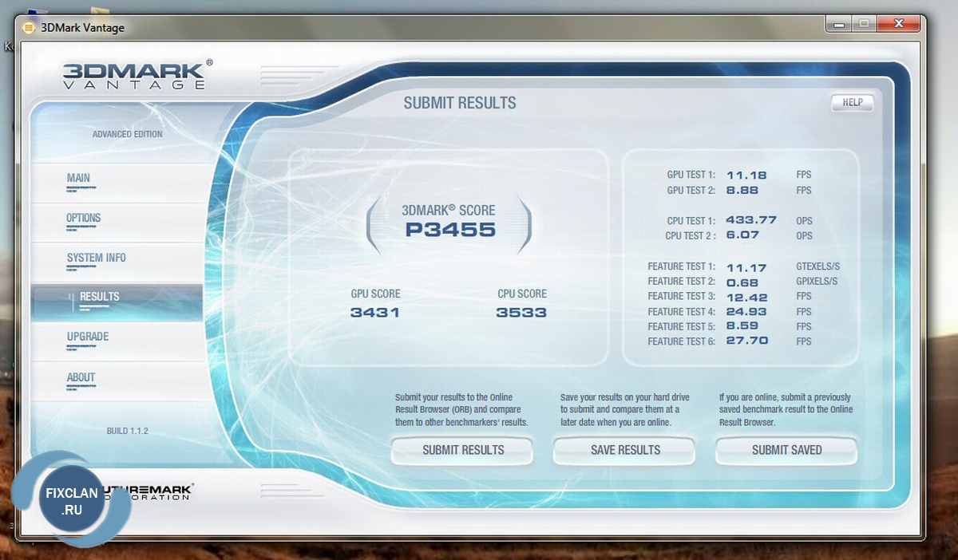
Task: Click the "FEATURE TEST 5:" label
Action: coord(682,327)
